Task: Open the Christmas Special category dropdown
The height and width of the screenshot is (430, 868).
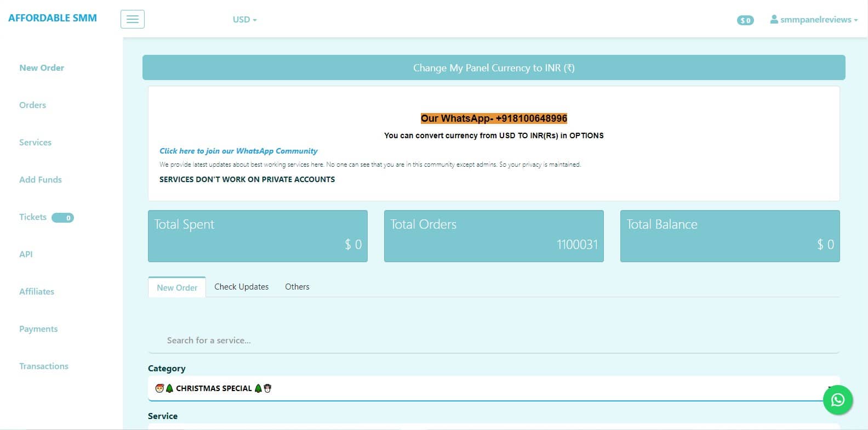Action: (493, 388)
